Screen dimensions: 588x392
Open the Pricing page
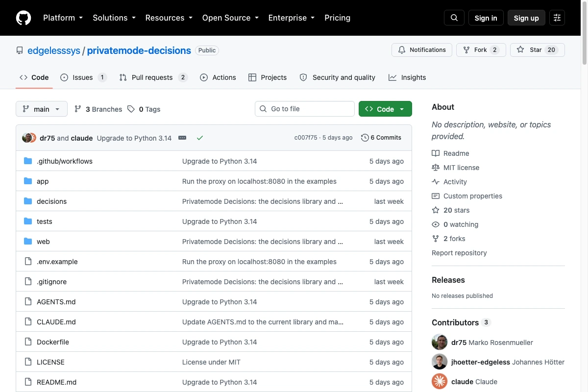click(338, 18)
